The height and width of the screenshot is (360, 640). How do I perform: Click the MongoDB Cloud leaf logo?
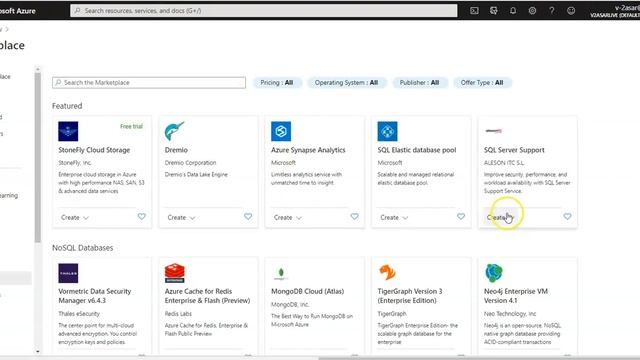pyautogui.click(x=281, y=273)
